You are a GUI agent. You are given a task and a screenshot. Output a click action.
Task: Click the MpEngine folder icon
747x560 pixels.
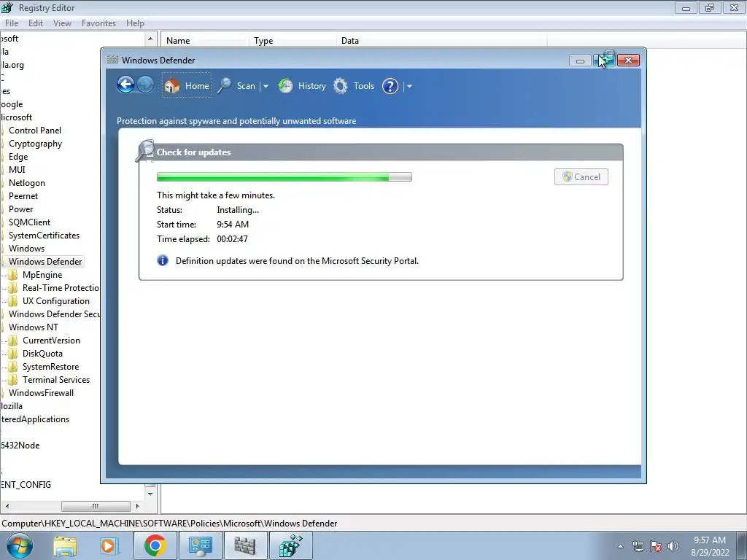click(13, 275)
